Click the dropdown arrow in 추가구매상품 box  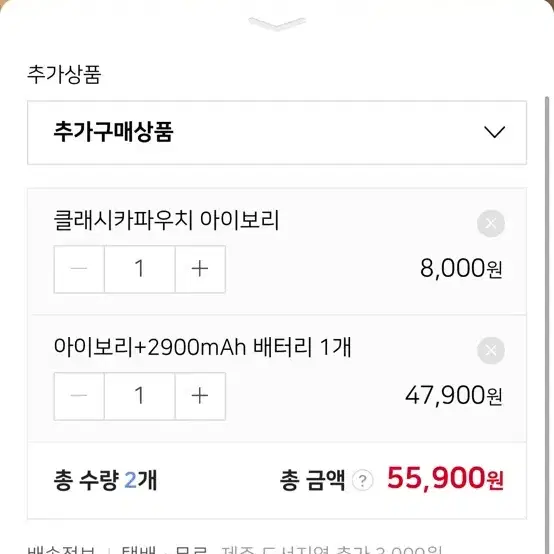tap(494, 132)
